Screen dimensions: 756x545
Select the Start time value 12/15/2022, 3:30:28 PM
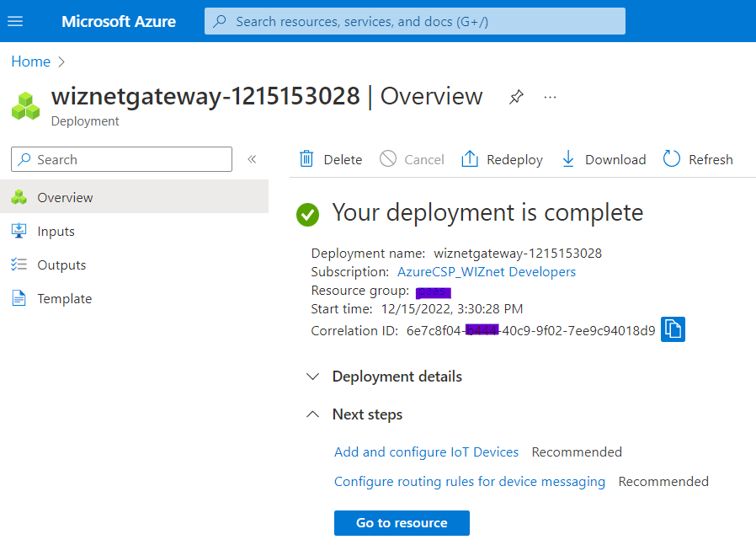coord(452,308)
